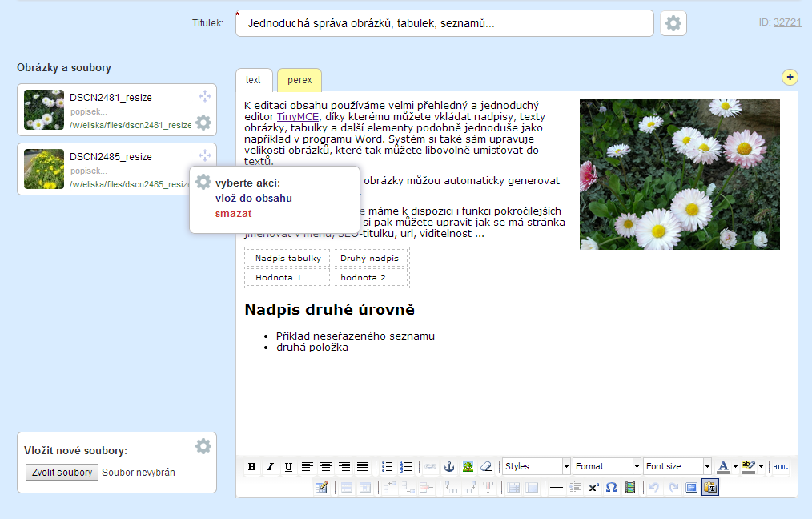Insert a special character with the Omega icon
This screenshot has width=812, height=519.
pyautogui.click(x=611, y=487)
